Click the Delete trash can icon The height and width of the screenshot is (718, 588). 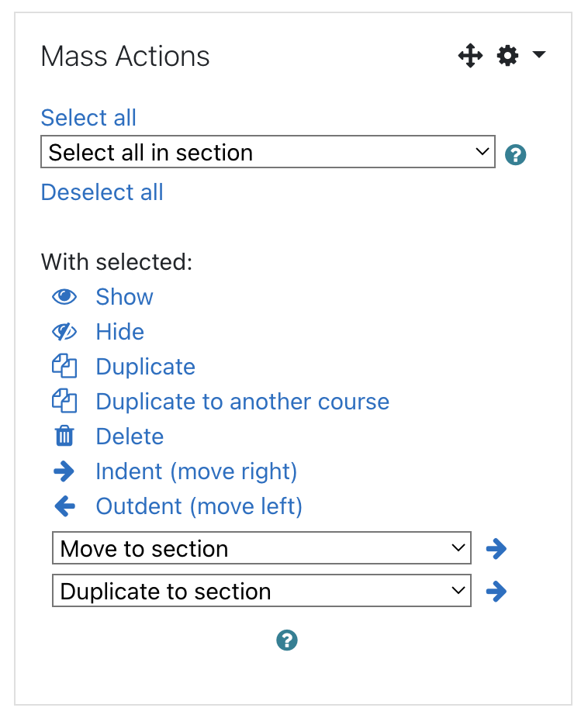click(64, 437)
